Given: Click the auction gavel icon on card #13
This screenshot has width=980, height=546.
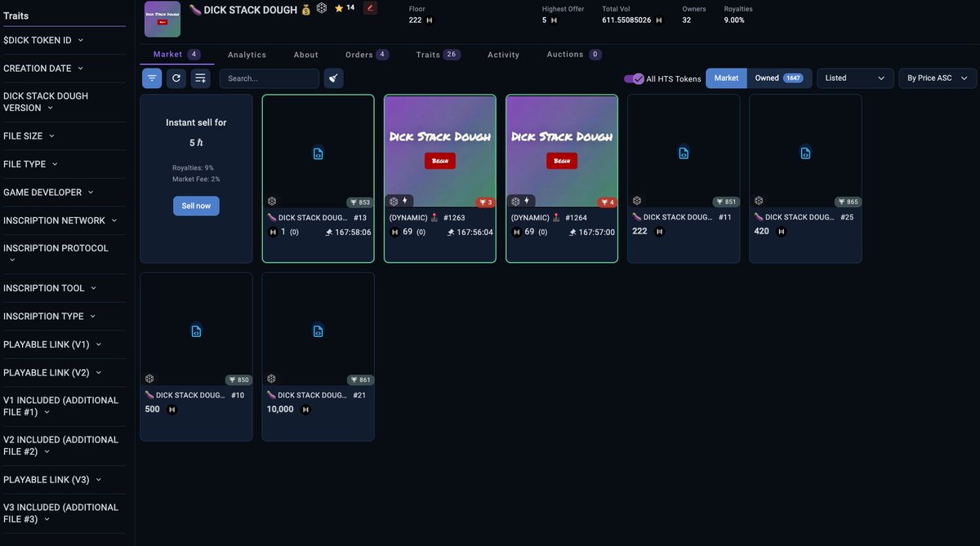Looking at the screenshot, I should [329, 233].
